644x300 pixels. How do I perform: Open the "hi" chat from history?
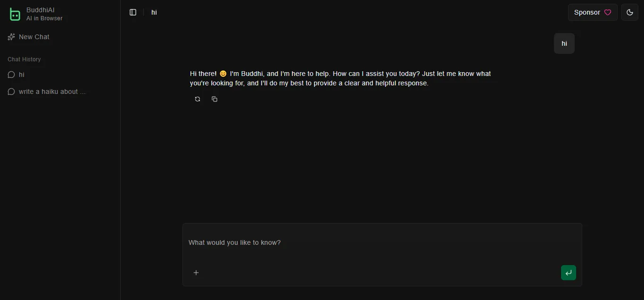tap(22, 75)
